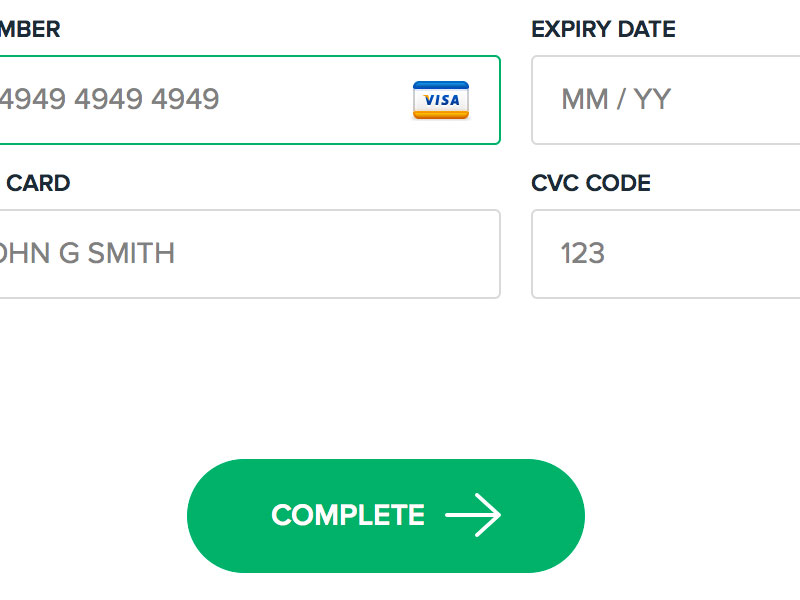Viewport: 800px width, 600px height.
Task: Click the MM / YY placeholder text
Action: (615, 100)
